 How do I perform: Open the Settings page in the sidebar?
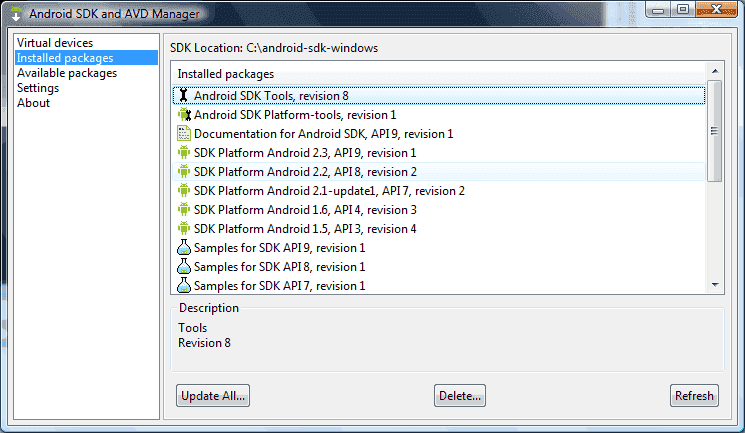coord(38,88)
